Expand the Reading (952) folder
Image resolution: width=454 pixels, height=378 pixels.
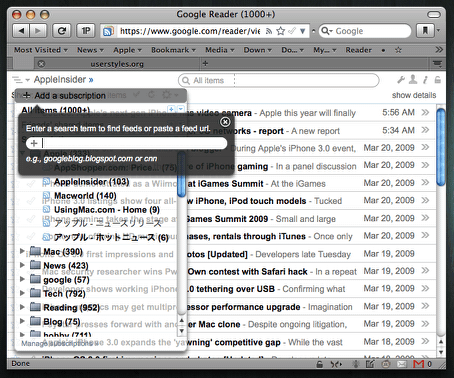pos(22,307)
